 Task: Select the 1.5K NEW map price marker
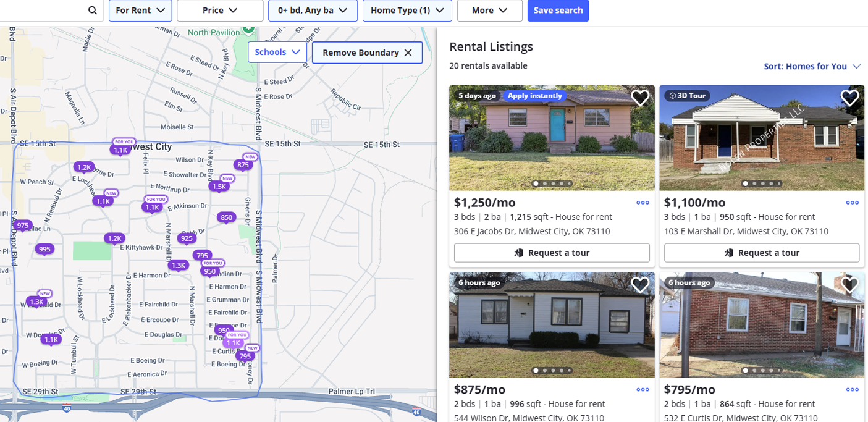click(x=219, y=186)
